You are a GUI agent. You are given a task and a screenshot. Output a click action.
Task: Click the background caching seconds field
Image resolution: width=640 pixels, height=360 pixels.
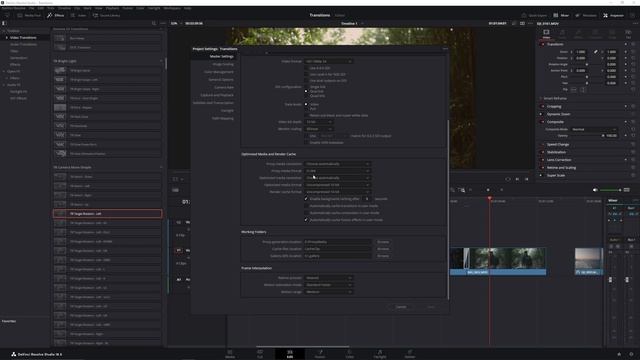pyautogui.click(x=367, y=199)
